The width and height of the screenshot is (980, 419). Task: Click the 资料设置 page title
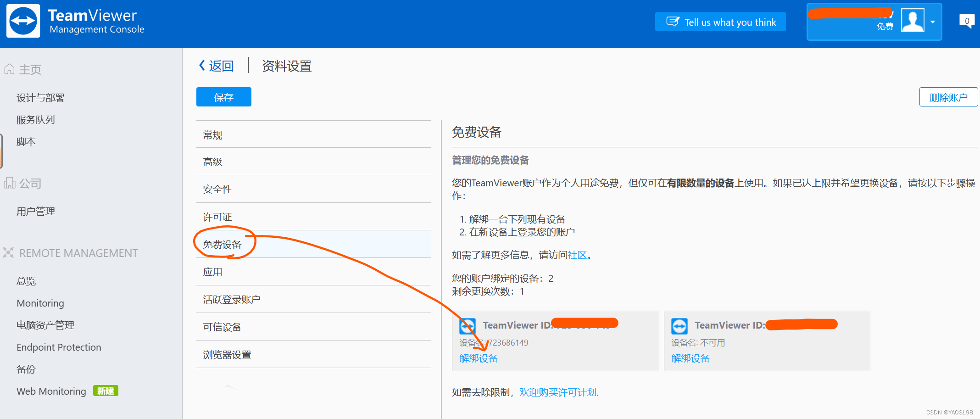(x=287, y=66)
